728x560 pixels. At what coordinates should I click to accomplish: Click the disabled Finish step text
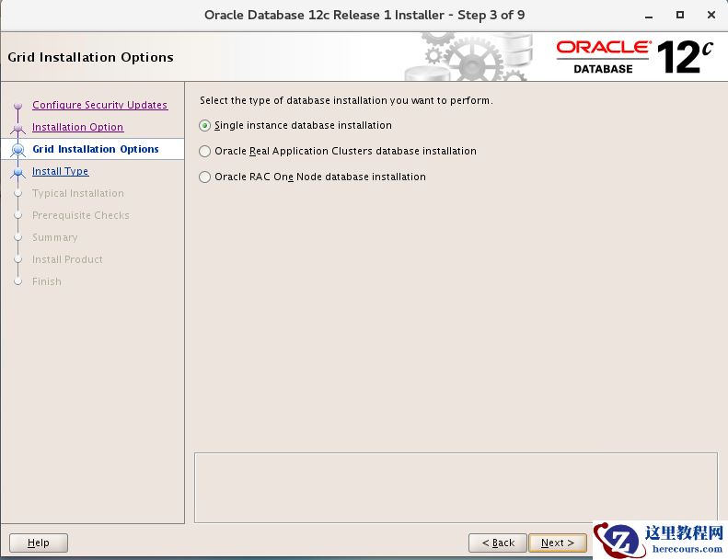click(x=46, y=281)
